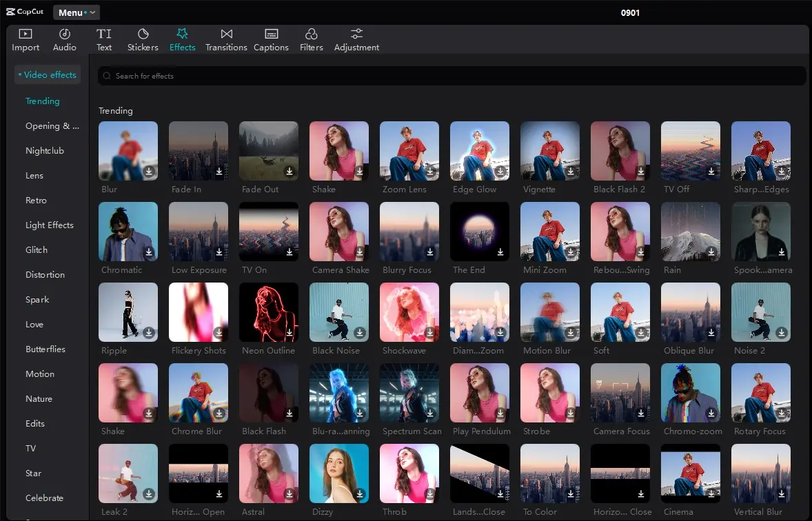Select the Effects tab
The width and height of the screenshot is (812, 521).
coord(182,40)
